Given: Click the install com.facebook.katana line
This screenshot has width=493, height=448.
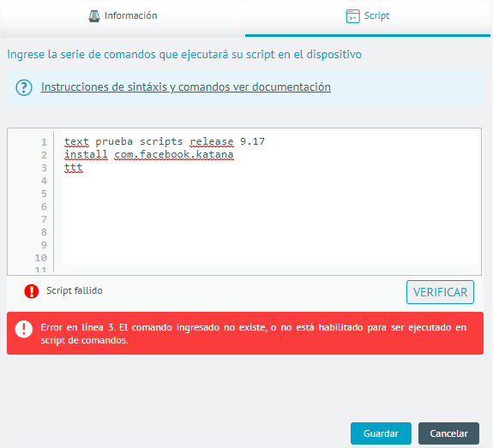Looking at the screenshot, I should (149, 154).
